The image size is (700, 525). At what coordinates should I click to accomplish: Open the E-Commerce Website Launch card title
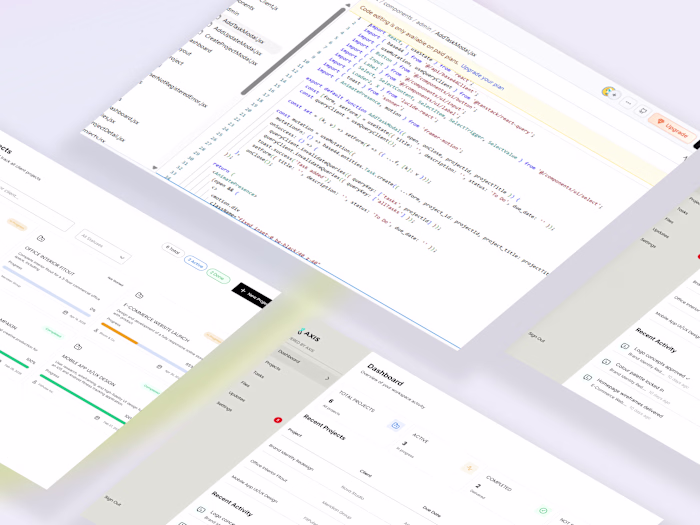[x=156, y=322]
